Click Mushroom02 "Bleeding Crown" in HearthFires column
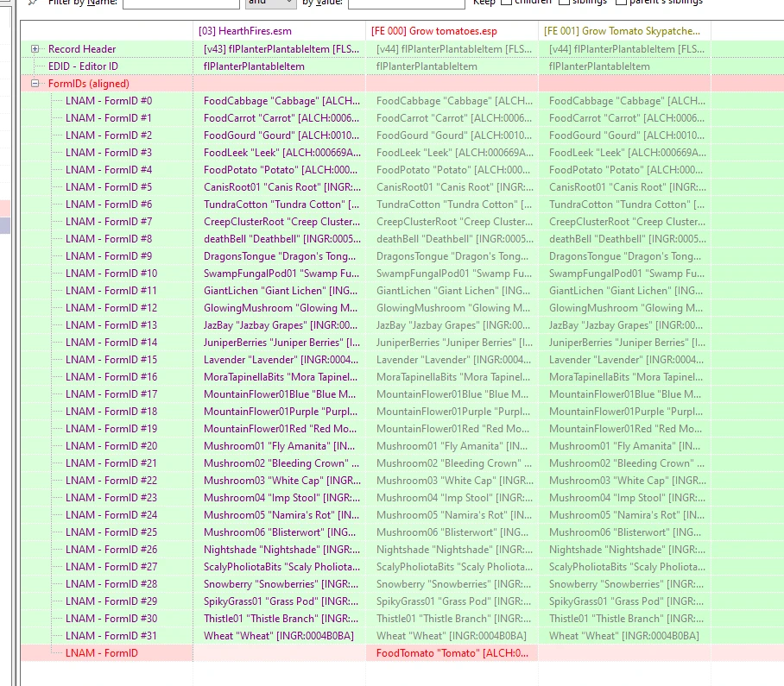 pos(281,463)
